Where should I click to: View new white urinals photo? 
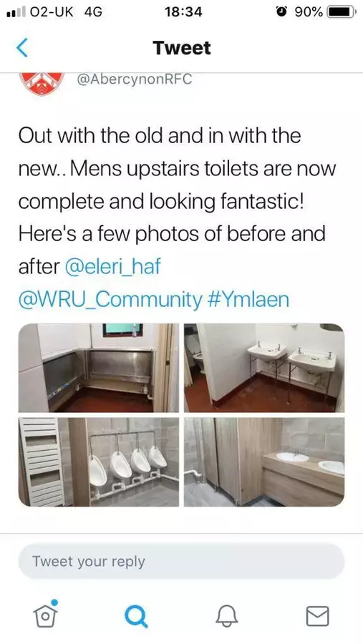99,462
